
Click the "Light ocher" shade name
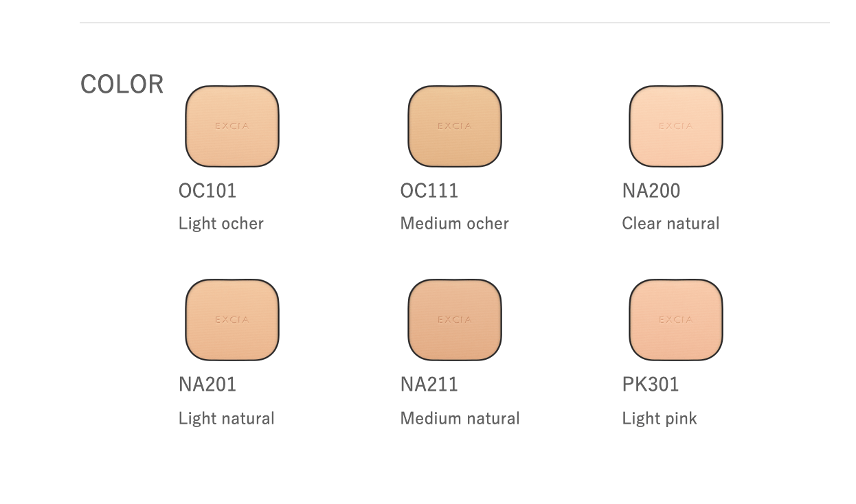pyautogui.click(x=221, y=224)
